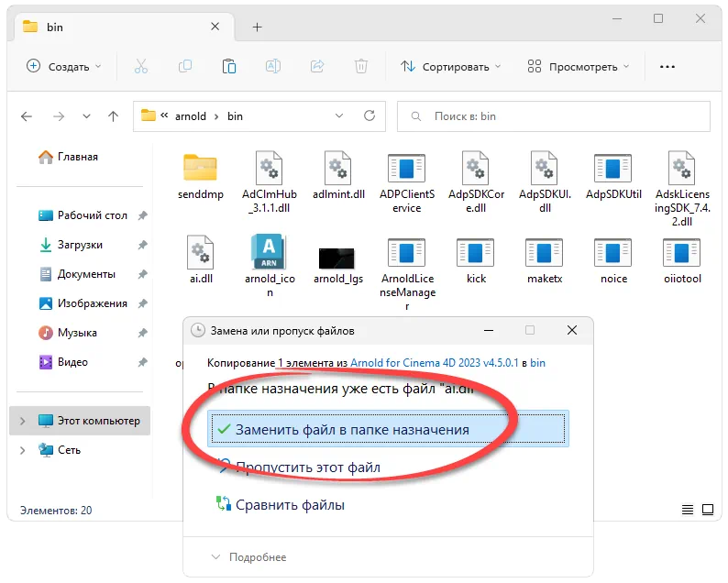The height and width of the screenshot is (583, 728).
Task: Click the Cut scissors icon
Action: [141, 67]
